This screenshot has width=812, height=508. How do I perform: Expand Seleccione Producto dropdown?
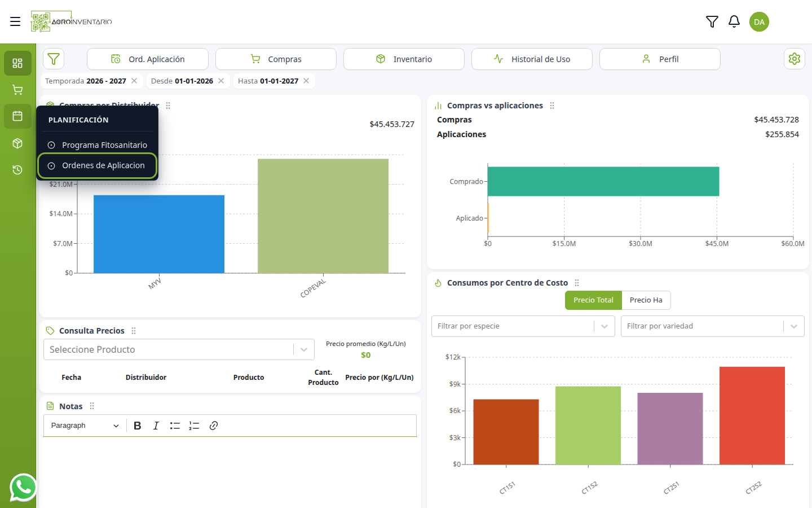(179, 349)
